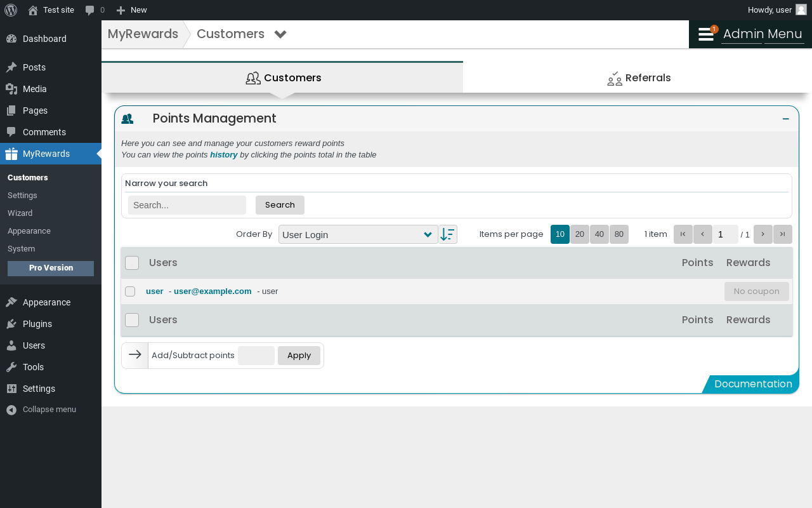
Task: Open the user@example.com link
Action: [213, 291]
